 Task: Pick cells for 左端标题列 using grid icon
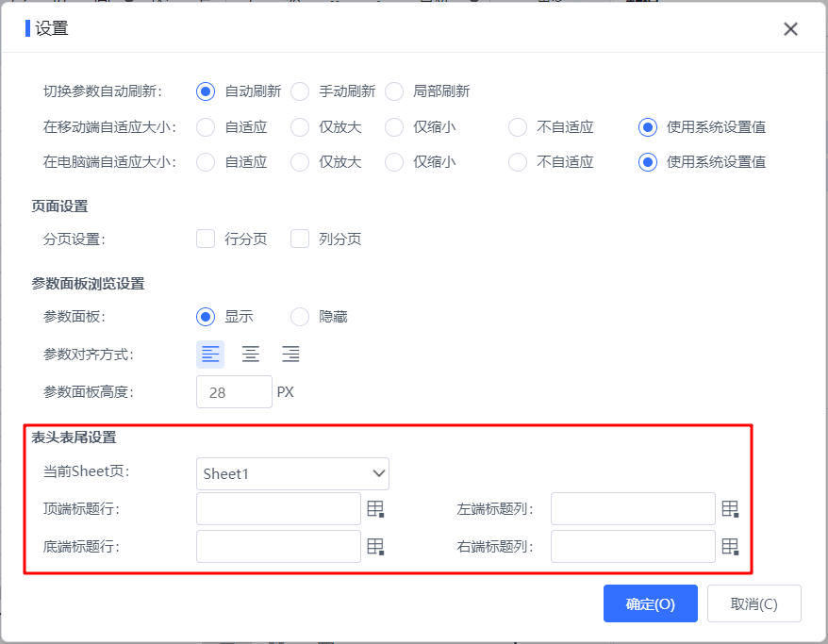click(x=730, y=509)
